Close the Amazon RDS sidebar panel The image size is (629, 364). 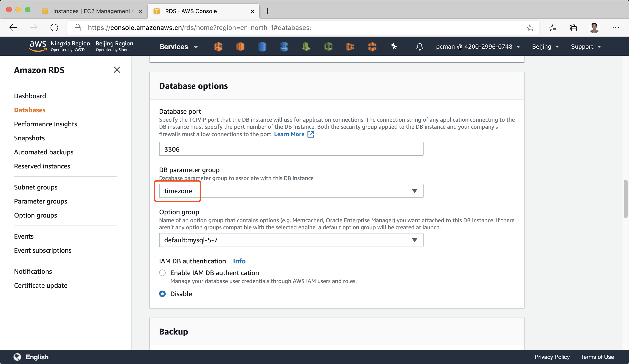(x=117, y=70)
